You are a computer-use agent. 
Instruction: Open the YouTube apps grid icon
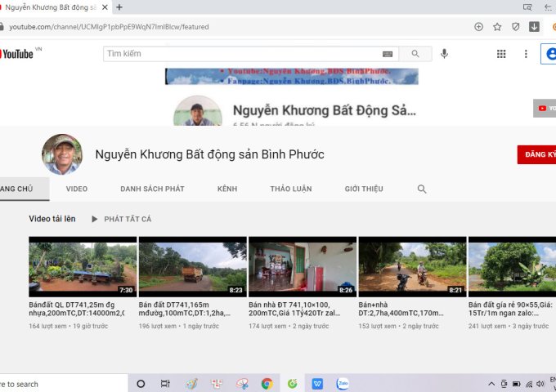coord(501,54)
